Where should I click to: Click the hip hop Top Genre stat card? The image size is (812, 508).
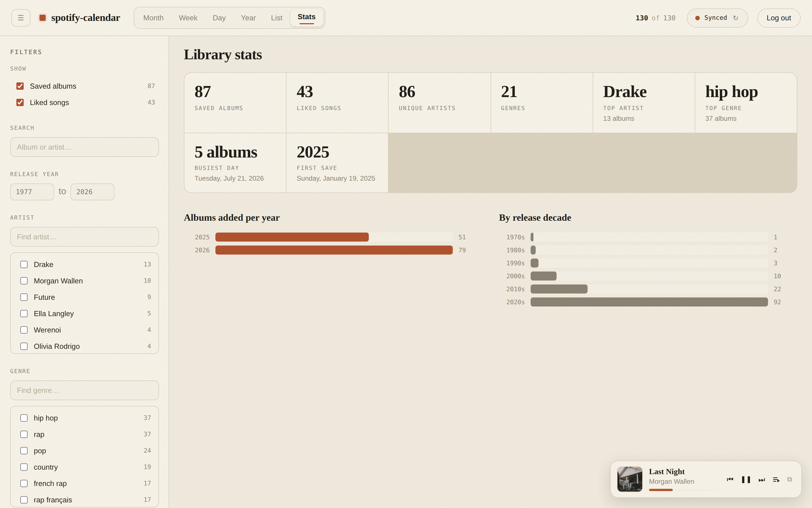tap(746, 103)
